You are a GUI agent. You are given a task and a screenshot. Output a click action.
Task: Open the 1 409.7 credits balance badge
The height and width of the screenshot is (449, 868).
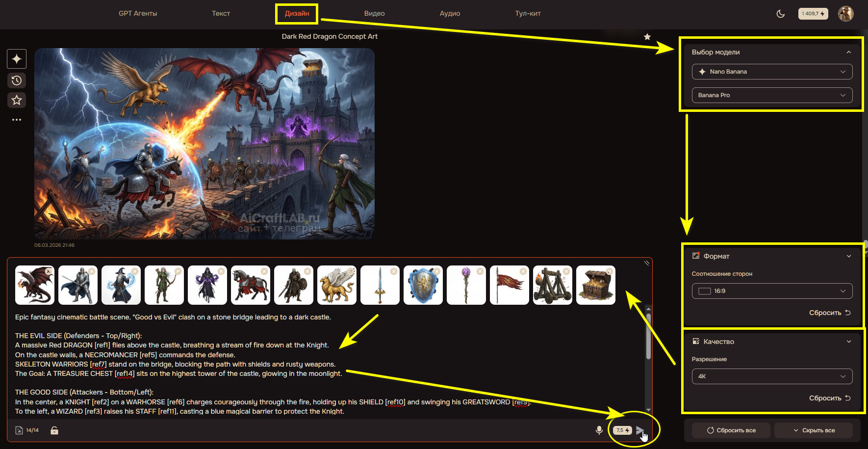[813, 14]
